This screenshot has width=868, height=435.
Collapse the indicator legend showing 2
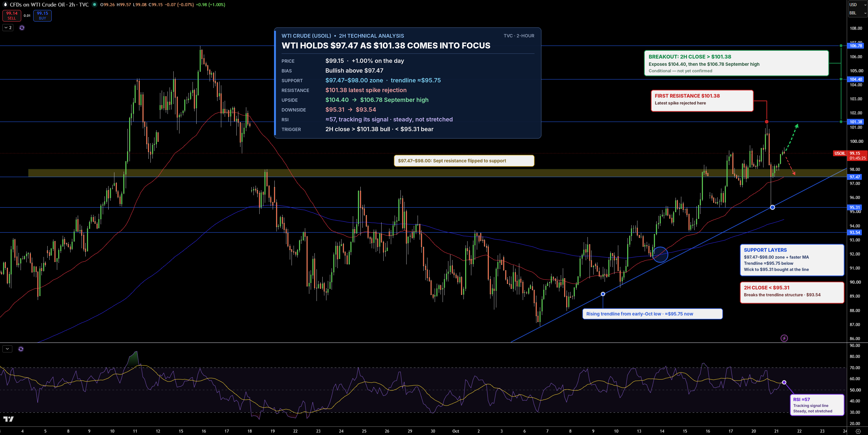click(x=8, y=28)
